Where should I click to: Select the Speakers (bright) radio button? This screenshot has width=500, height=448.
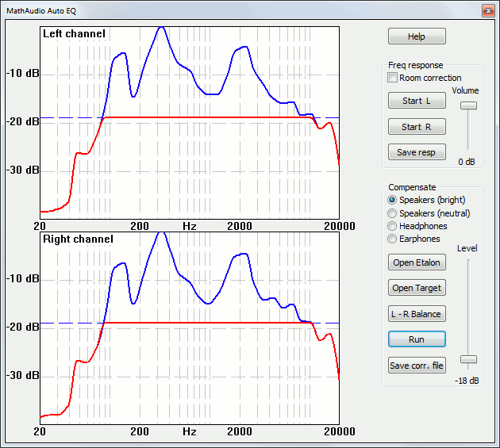tap(392, 200)
